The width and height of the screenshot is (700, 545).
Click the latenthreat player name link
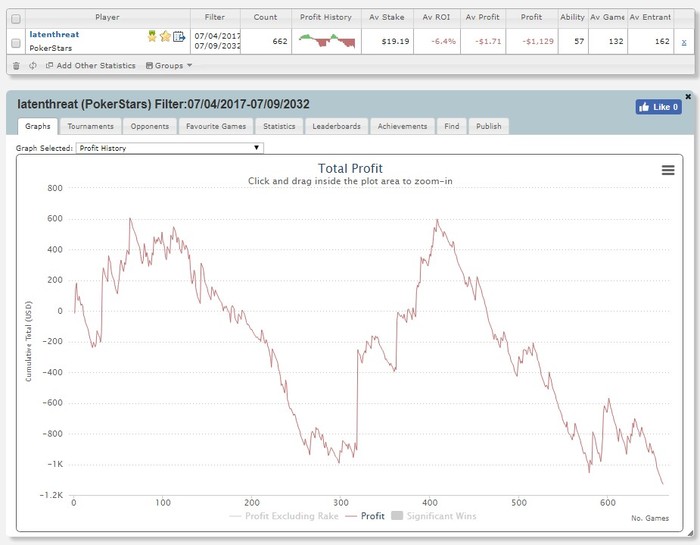[x=54, y=34]
